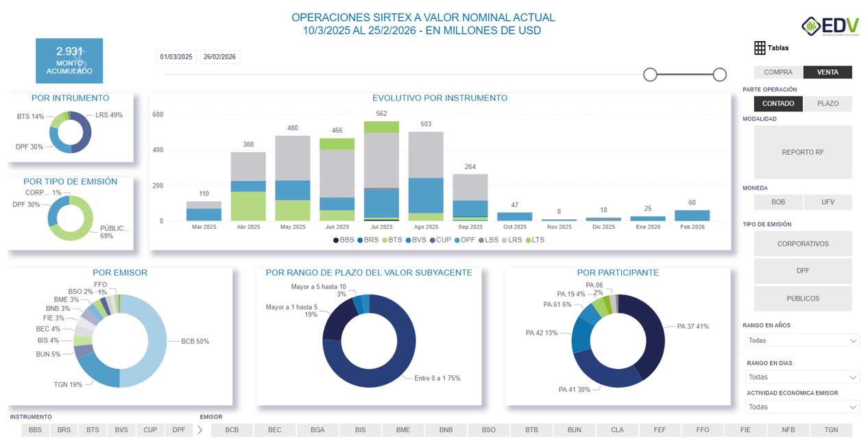Click the 01/03/2025 start date field
This screenshot has height=439, width=868.
(177, 57)
